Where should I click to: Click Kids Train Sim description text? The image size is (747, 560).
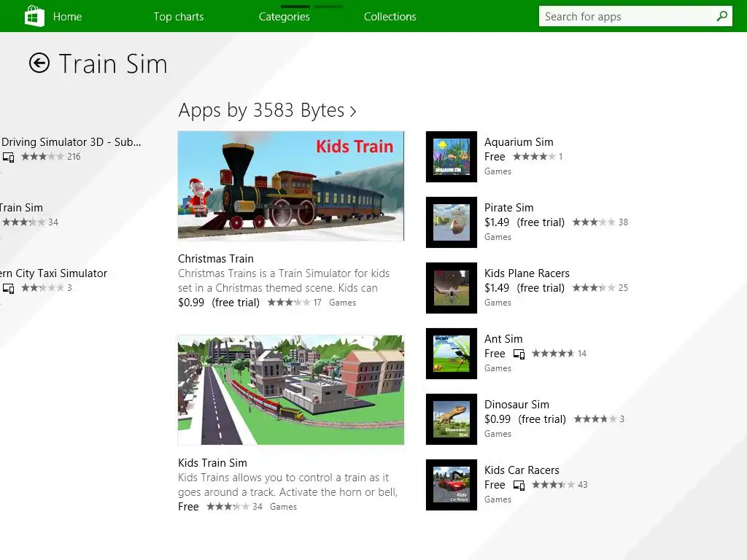coord(287,485)
